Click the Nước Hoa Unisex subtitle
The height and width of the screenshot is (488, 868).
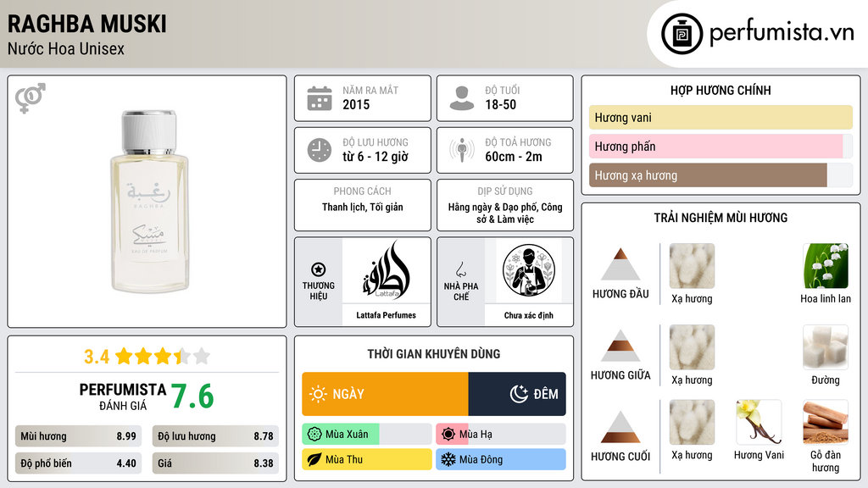point(66,48)
